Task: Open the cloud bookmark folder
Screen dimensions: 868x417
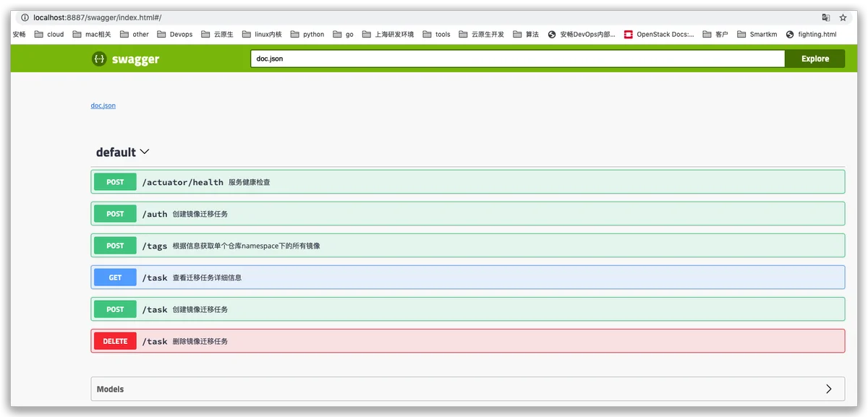Action: pos(49,34)
